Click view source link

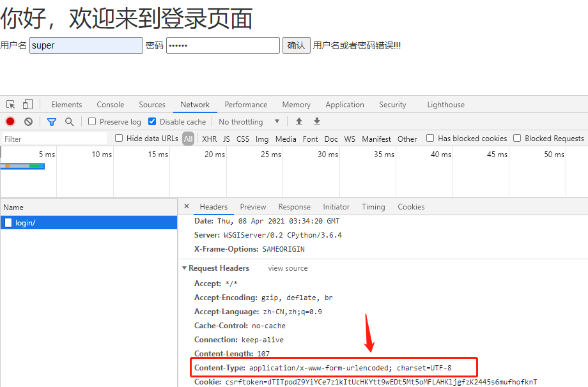tap(288, 268)
